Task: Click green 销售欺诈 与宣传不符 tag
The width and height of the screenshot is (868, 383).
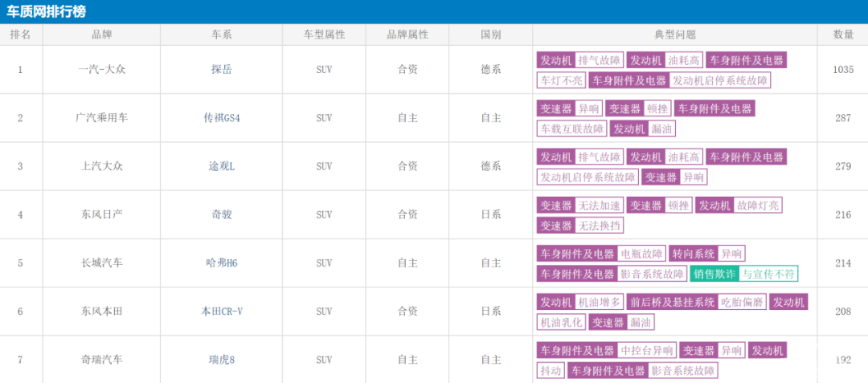Action: click(744, 274)
